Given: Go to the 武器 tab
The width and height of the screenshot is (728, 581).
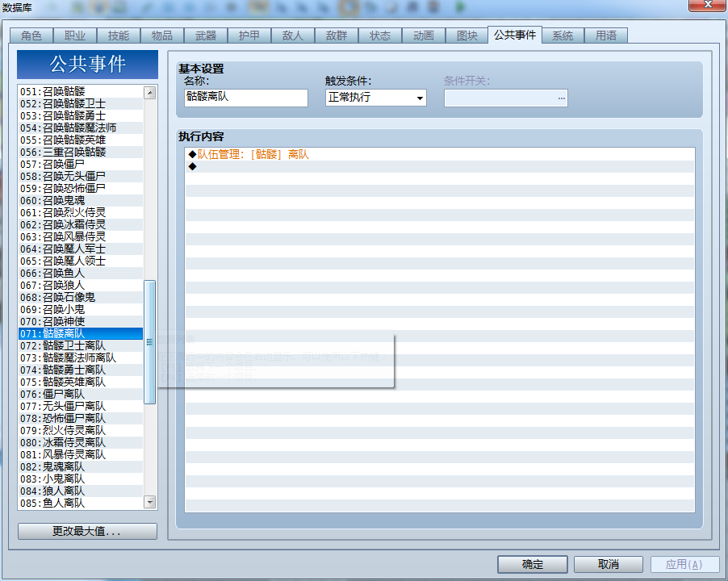Looking at the screenshot, I should (206, 36).
